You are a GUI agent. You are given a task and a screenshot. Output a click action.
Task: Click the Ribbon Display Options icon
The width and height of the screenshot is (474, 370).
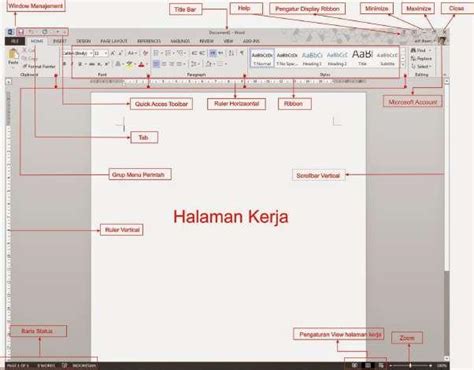pyautogui.click(x=414, y=32)
